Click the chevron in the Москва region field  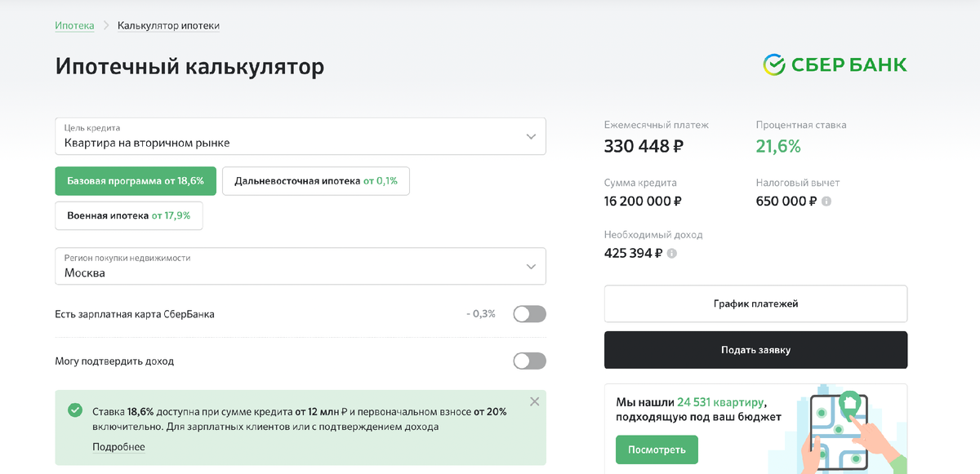[x=532, y=266]
